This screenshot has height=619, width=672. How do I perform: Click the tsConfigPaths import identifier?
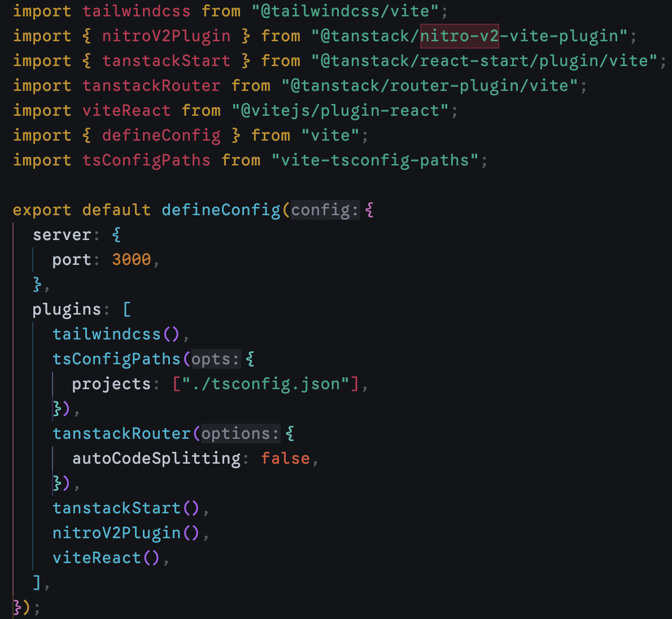[x=146, y=160]
